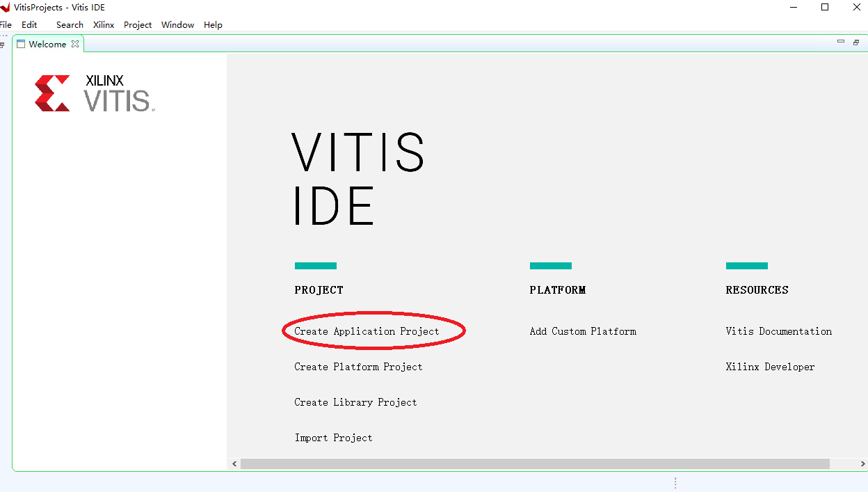Click Add Custom Platform link
868x492 pixels.
pyautogui.click(x=583, y=331)
